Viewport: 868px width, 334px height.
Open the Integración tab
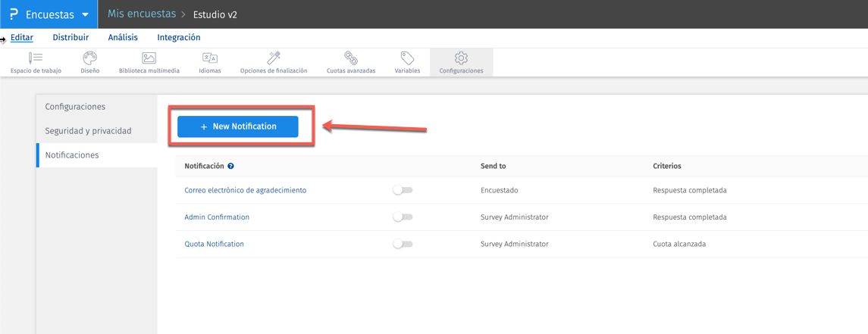pyautogui.click(x=179, y=37)
